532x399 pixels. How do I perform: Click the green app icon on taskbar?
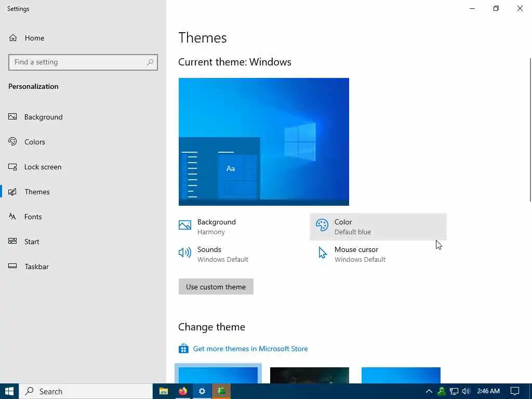(221, 391)
